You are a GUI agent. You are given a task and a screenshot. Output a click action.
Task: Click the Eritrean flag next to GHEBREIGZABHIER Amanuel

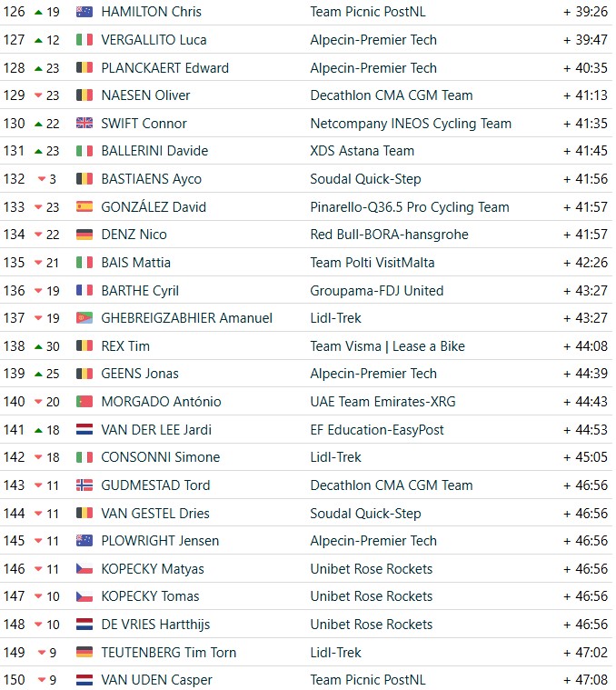click(x=84, y=317)
